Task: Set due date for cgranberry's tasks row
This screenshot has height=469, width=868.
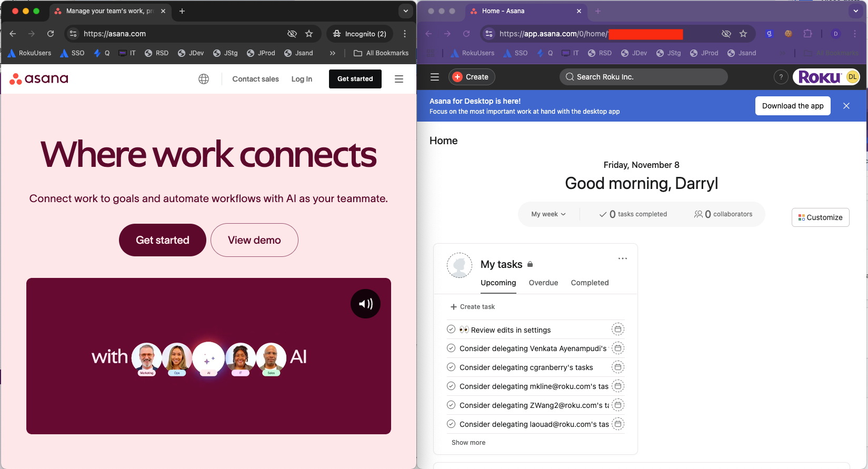Action: pyautogui.click(x=618, y=367)
